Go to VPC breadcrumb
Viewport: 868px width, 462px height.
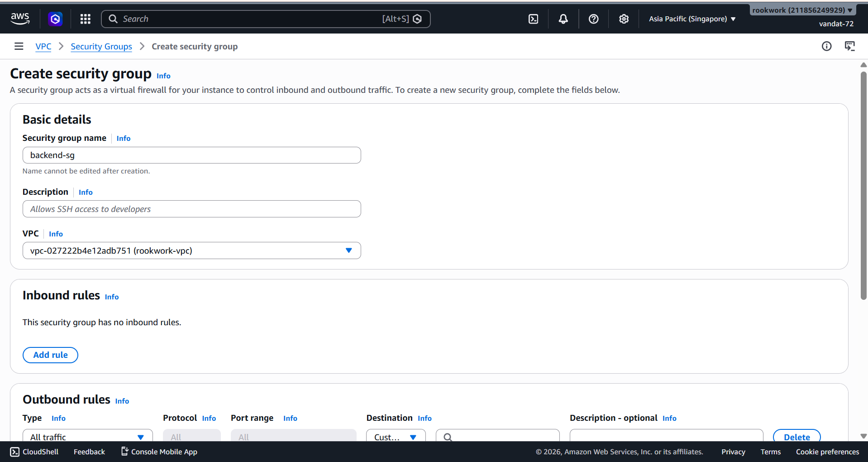click(43, 46)
